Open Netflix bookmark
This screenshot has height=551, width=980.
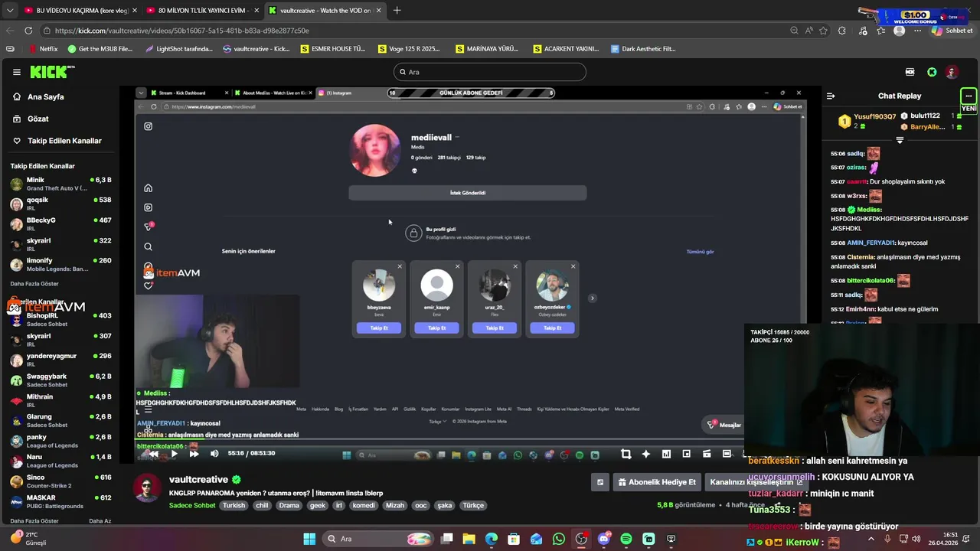(43, 49)
